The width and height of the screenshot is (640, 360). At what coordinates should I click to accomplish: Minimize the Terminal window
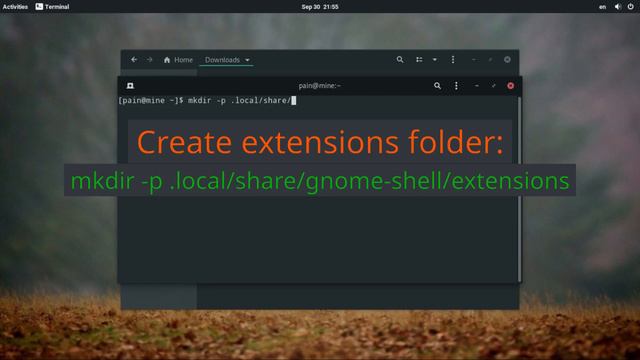coord(477,86)
